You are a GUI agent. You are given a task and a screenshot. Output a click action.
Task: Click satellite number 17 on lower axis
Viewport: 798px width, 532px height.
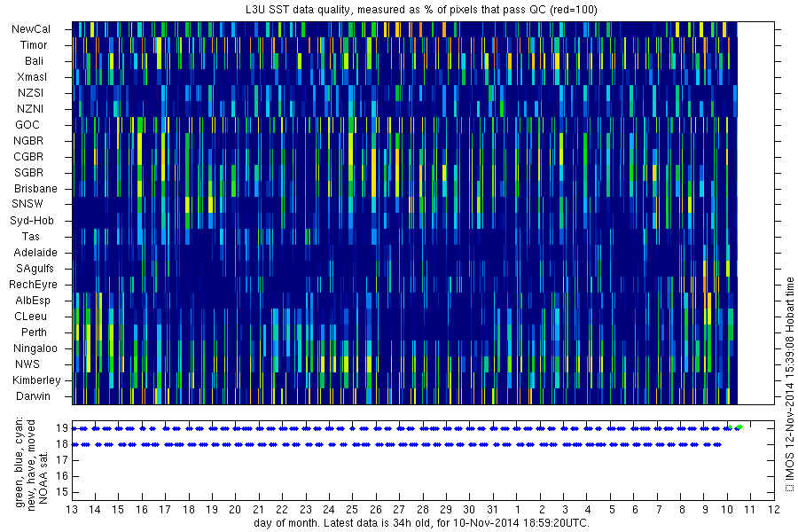pos(62,461)
